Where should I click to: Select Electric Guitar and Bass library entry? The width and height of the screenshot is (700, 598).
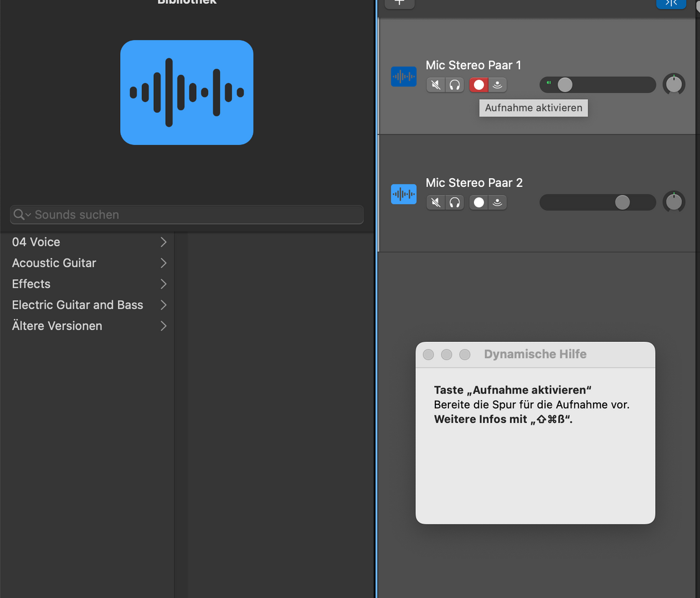(x=87, y=305)
